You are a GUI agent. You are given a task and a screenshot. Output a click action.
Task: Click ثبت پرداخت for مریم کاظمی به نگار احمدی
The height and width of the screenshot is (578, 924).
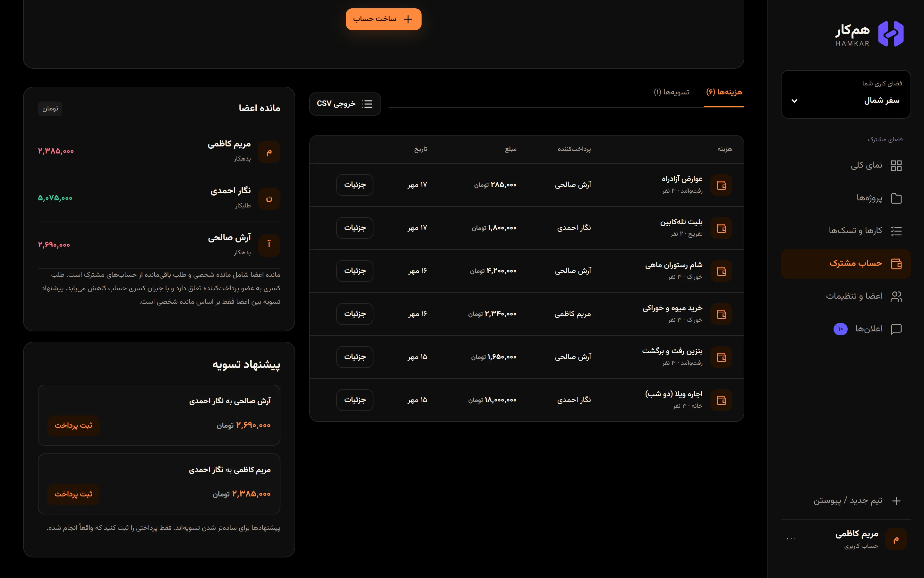point(73,494)
